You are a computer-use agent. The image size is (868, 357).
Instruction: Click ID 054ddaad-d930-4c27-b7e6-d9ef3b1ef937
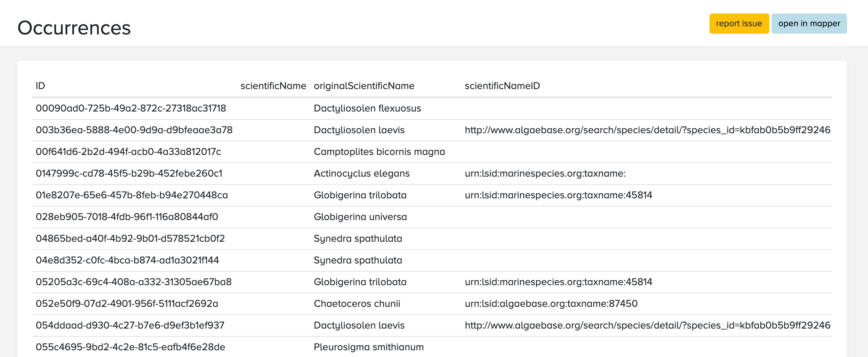coord(130,325)
